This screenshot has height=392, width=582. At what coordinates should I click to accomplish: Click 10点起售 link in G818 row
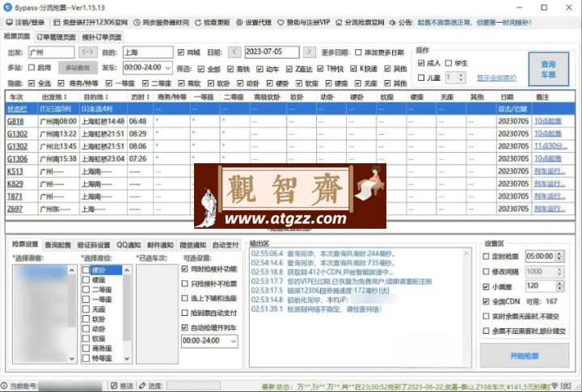click(547, 121)
